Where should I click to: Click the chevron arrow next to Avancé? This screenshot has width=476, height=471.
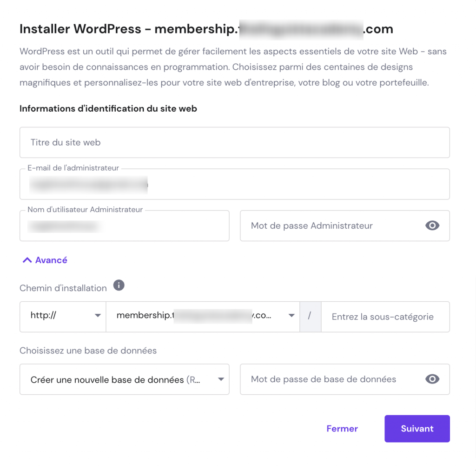coord(27,259)
